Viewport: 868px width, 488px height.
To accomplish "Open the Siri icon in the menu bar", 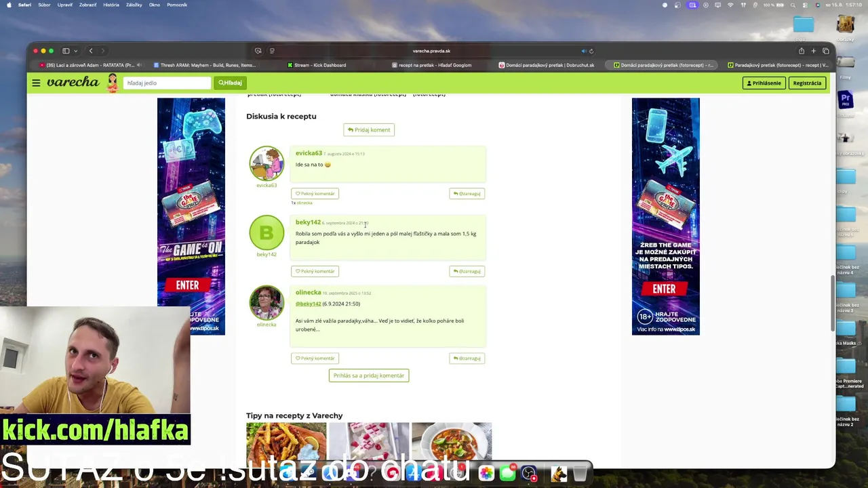I will click(x=818, y=5).
